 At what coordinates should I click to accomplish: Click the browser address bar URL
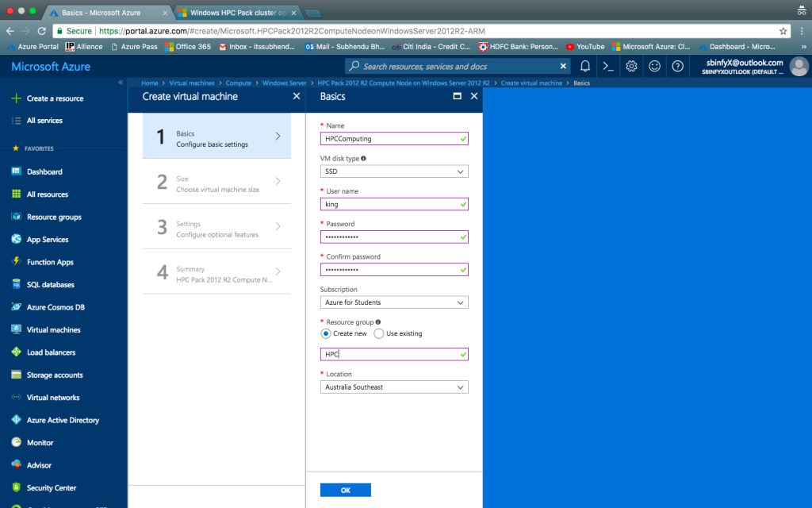[x=292, y=31]
